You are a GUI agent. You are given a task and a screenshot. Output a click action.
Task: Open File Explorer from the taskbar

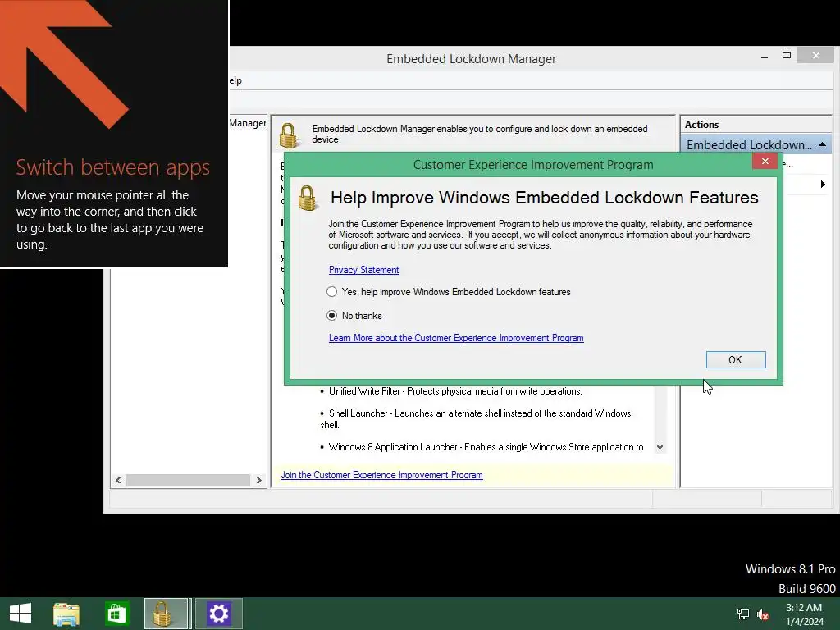coord(66,614)
